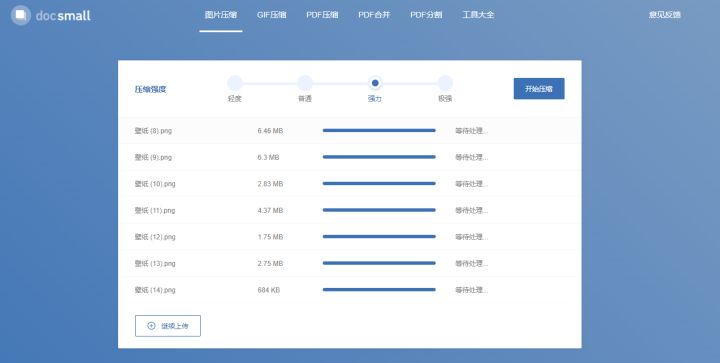The image size is (720, 363).
Task: Select file row 壁纸 (11).png
Action: pyautogui.click(x=350, y=211)
